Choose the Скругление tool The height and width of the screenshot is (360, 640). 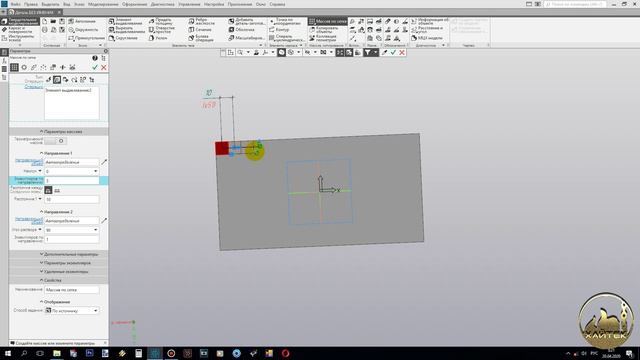click(123, 38)
